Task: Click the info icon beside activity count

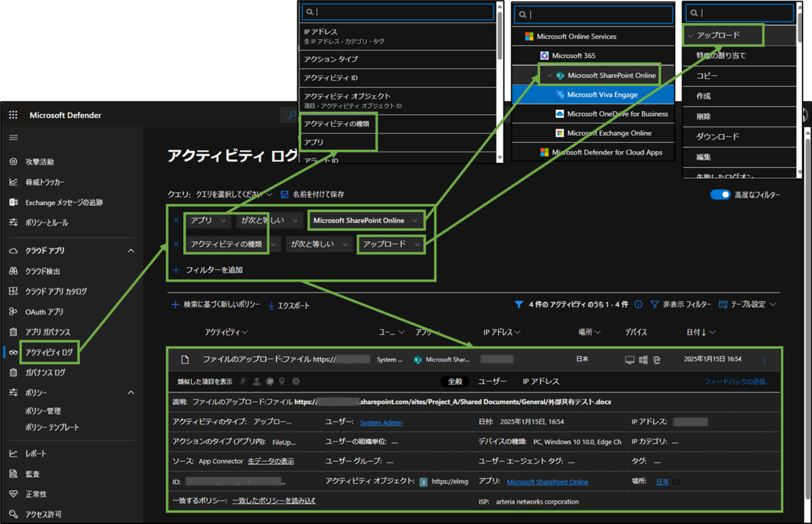Action: coord(638,305)
